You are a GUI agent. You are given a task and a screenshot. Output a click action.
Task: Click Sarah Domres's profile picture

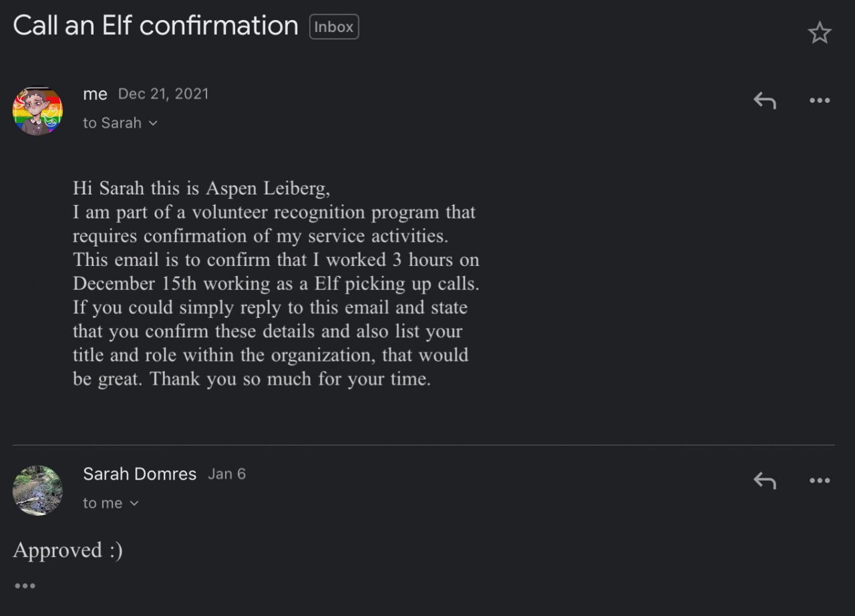pyautogui.click(x=37, y=490)
